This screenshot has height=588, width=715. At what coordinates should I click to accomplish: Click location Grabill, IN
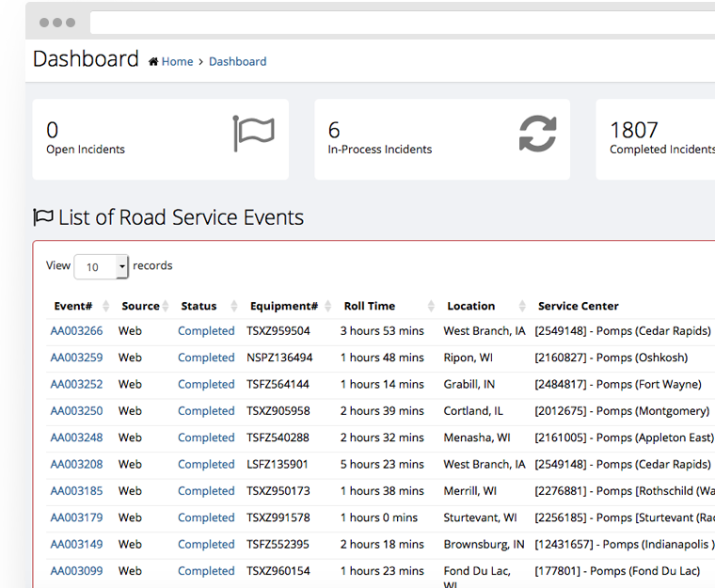coord(469,384)
